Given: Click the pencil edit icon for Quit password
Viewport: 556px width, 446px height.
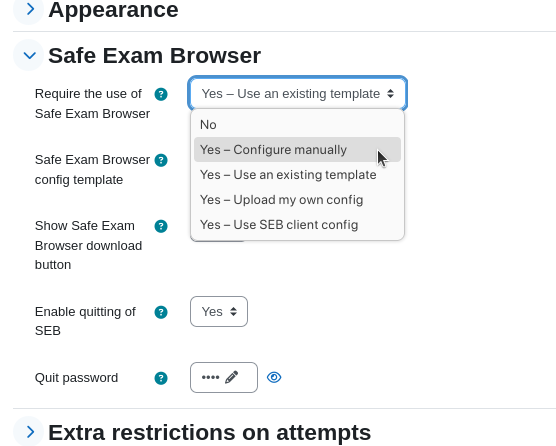Looking at the screenshot, I should [232, 377].
